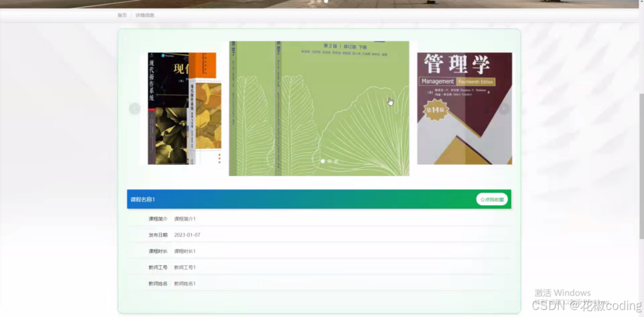Click the 教师工号1 value text

(x=185, y=267)
